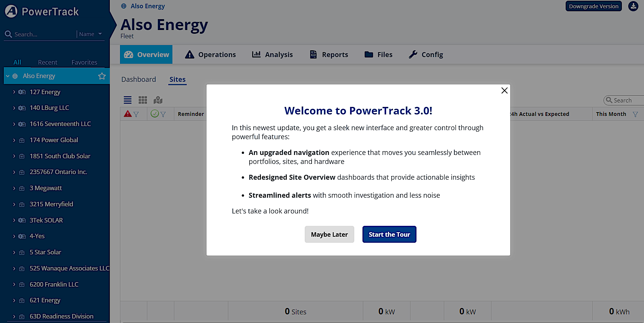Click the globe icon in Also Energy tree row

coord(15,76)
